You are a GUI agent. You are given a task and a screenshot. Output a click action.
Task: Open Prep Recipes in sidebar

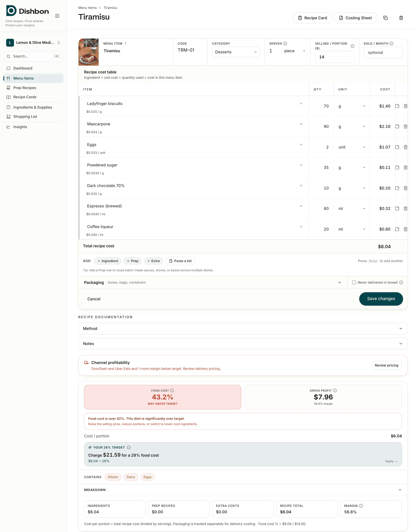33,88
